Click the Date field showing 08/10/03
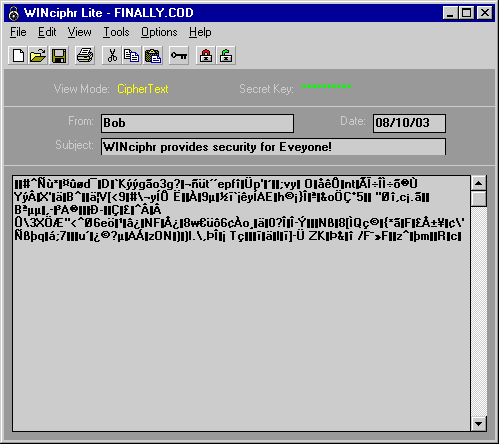 tap(409, 123)
